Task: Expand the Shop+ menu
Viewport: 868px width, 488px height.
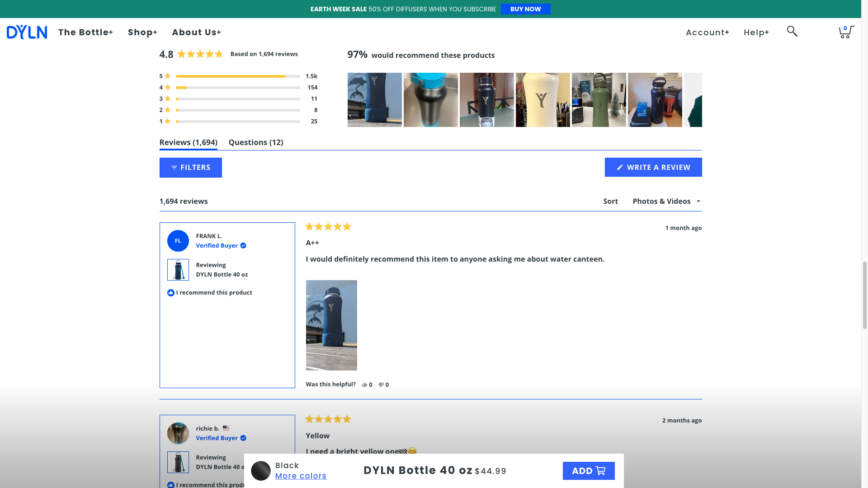Action: coord(142,32)
